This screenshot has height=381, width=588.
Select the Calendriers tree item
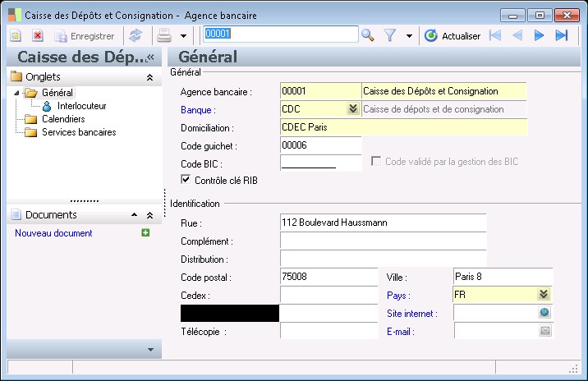62,119
